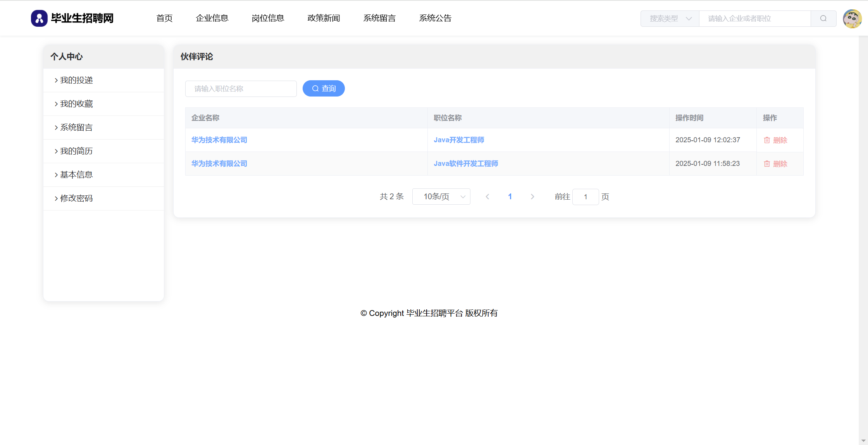This screenshot has height=445, width=868.
Task: Focus the 请输入职位名称 input field
Action: (241, 89)
